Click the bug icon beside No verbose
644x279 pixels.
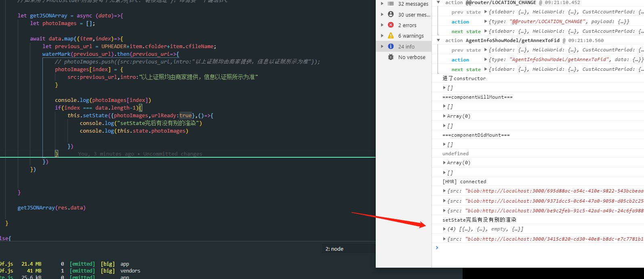click(x=391, y=57)
